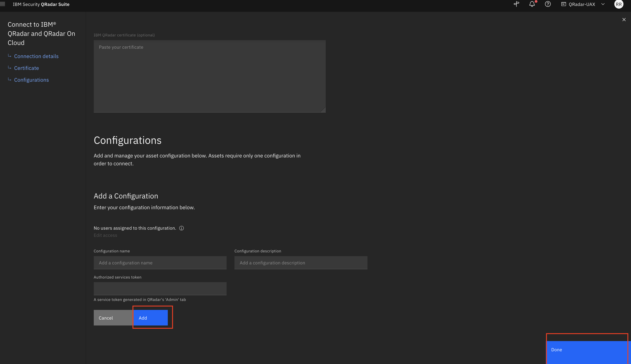Close the connection panel with X
This screenshot has width=631, height=364.
pyautogui.click(x=624, y=20)
